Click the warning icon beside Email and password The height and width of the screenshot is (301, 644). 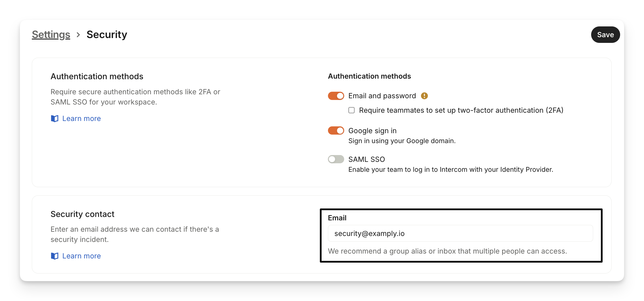[424, 96]
